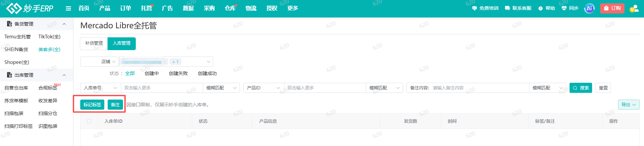Viewport: 644px width, 146px height.
Task: Click the 入库单号 search input field
Action: tap(162, 88)
